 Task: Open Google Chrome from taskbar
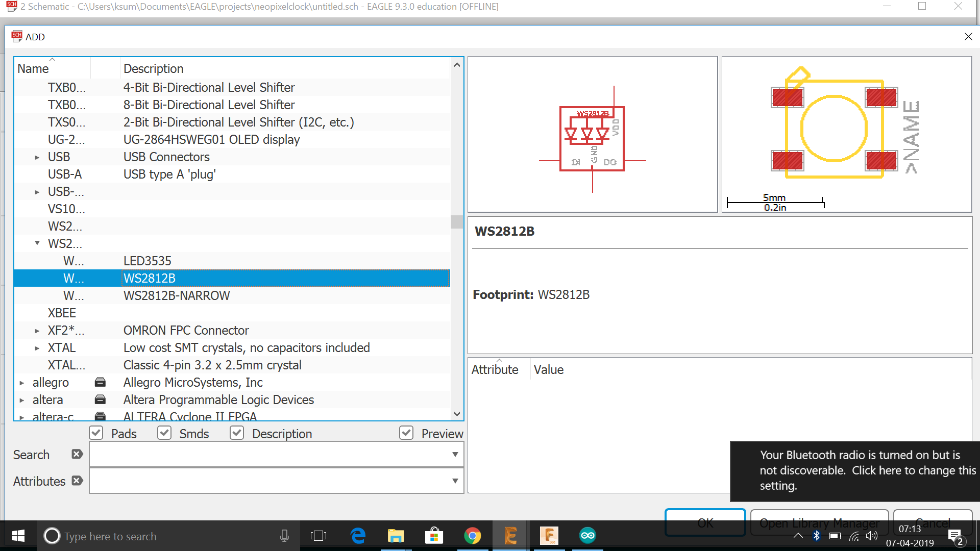pyautogui.click(x=472, y=536)
